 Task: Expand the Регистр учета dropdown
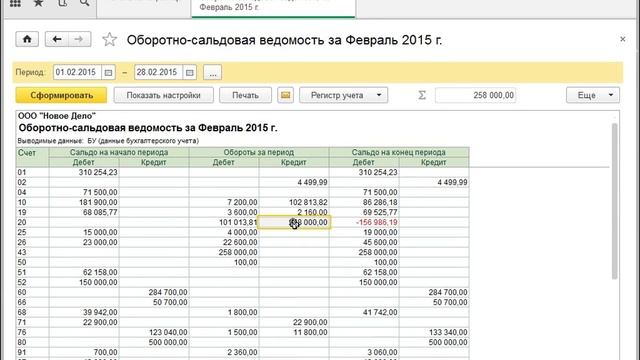coord(343,96)
